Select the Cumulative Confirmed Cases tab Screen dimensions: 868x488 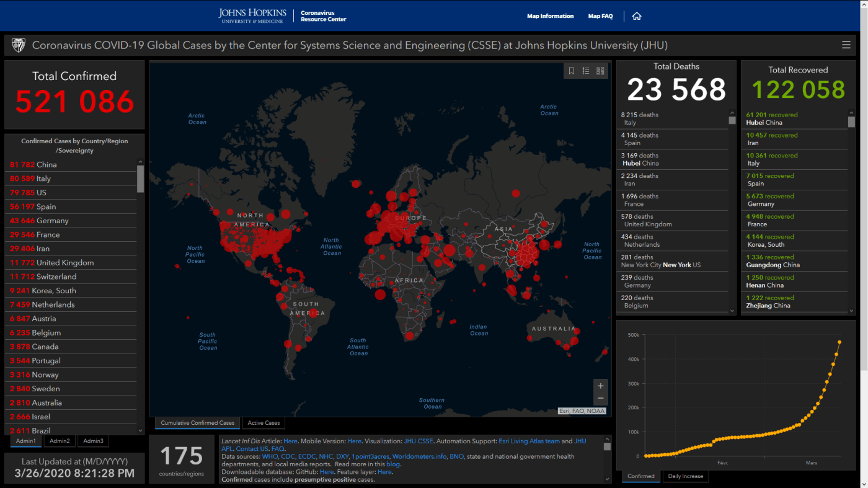tap(197, 423)
